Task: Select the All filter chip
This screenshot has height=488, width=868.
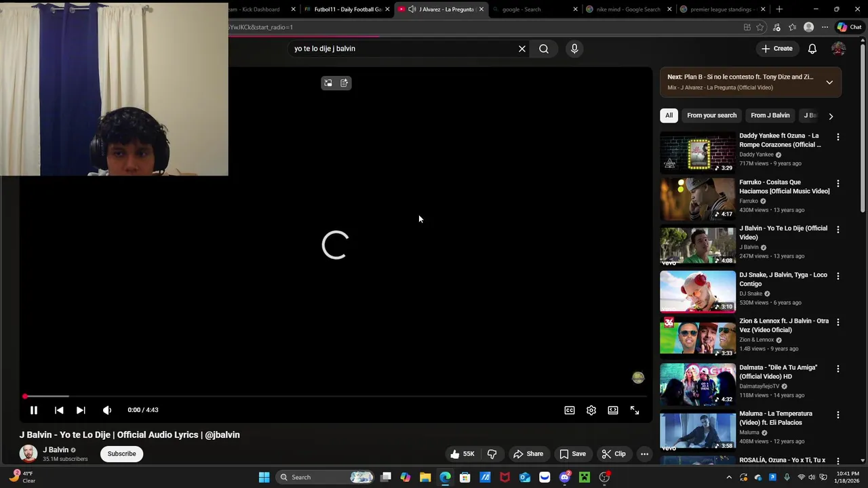Action: click(x=669, y=115)
